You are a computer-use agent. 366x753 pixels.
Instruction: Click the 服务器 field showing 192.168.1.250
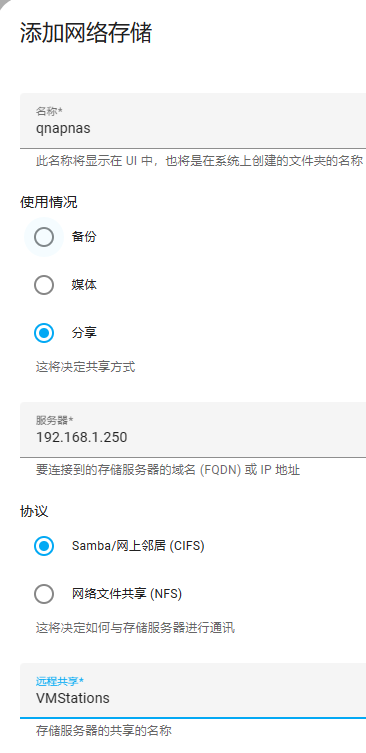pos(193,430)
